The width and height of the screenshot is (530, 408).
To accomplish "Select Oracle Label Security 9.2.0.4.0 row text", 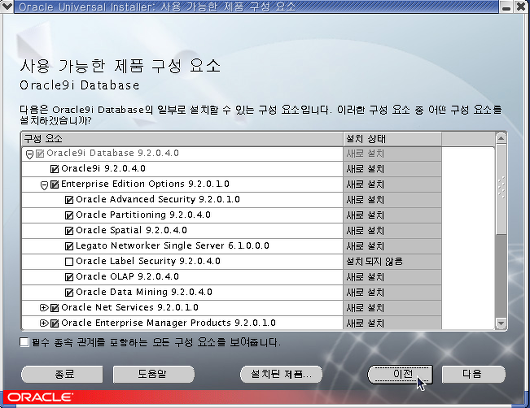I will tap(148, 261).
